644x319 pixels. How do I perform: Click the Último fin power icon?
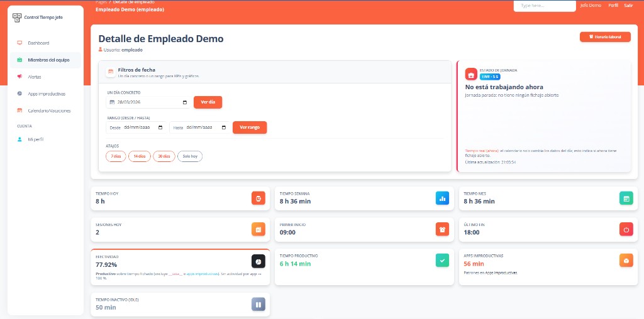point(626,230)
